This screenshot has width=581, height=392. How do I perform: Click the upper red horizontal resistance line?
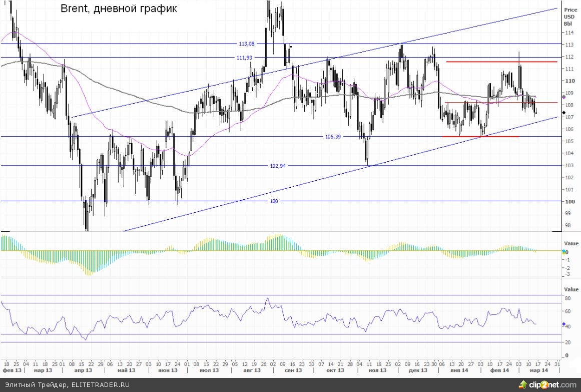coord(500,62)
